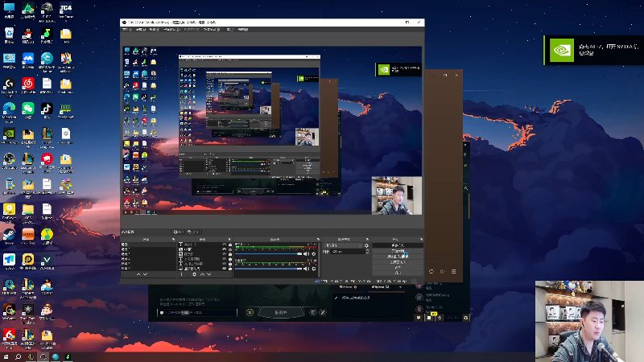Click the OBS source properties gear below Sources list
644x362 pixels.
click(x=194, y=274)
